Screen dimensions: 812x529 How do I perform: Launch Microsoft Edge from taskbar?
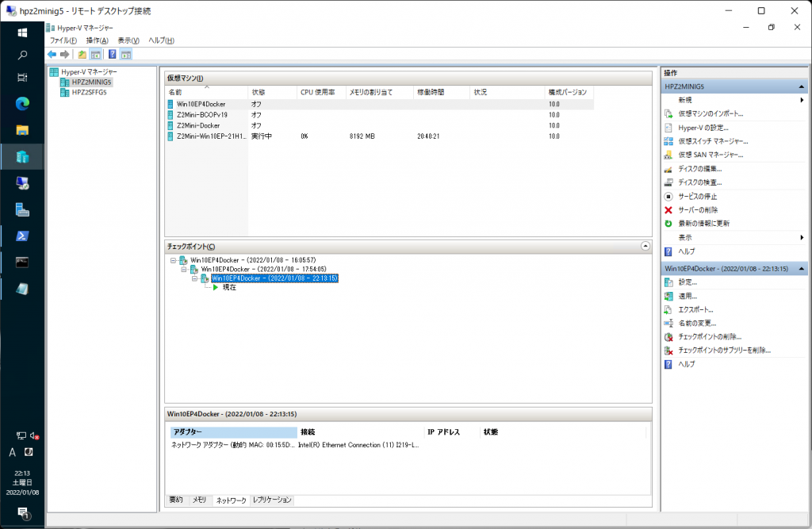(22, 104)
